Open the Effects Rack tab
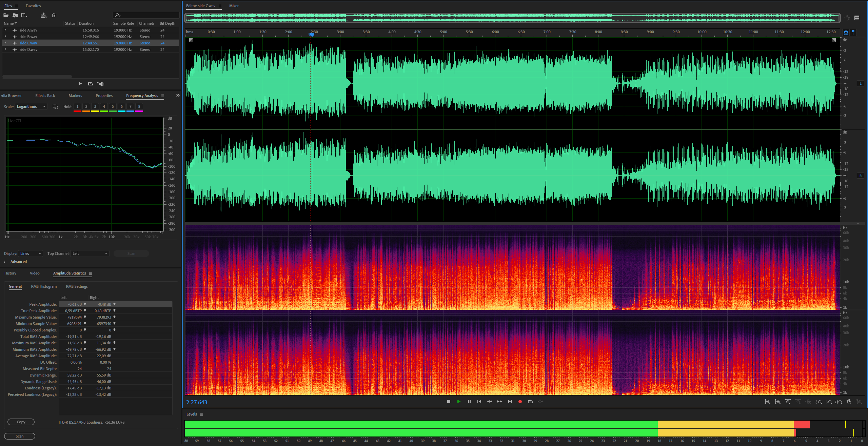This screenshot has width=868, height=446. tap(45, 96)
